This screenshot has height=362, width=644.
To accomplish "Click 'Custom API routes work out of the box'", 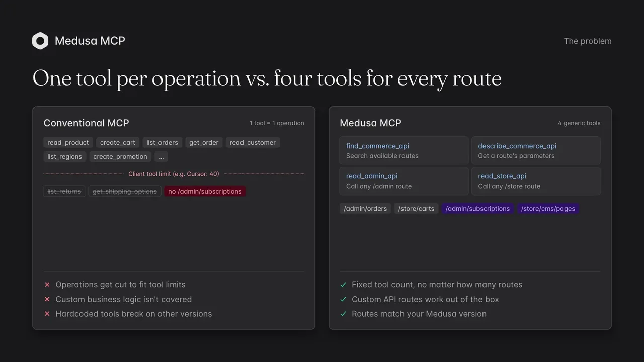I will coord(425,299).
